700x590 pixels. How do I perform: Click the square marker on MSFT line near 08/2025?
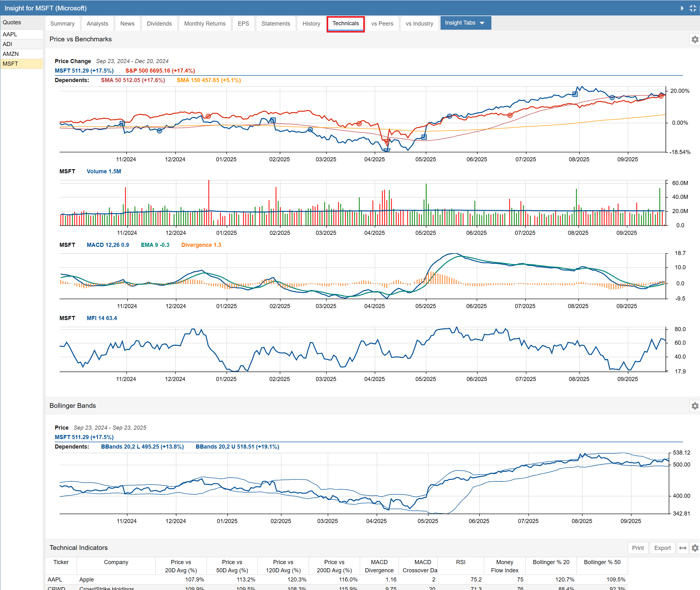click(x=575, y=94)
